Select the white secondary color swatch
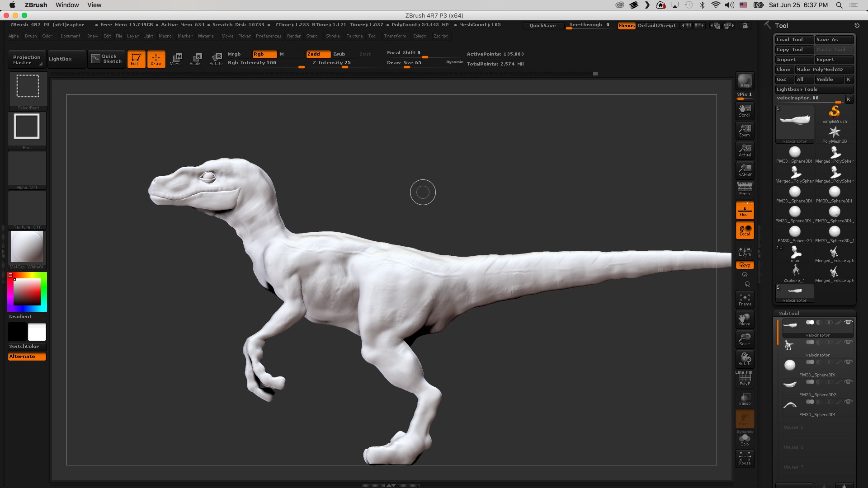 (x=37, y=332)
